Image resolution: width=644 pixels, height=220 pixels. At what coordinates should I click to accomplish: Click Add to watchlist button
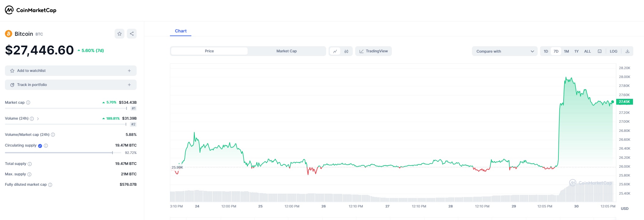[71, 71]
